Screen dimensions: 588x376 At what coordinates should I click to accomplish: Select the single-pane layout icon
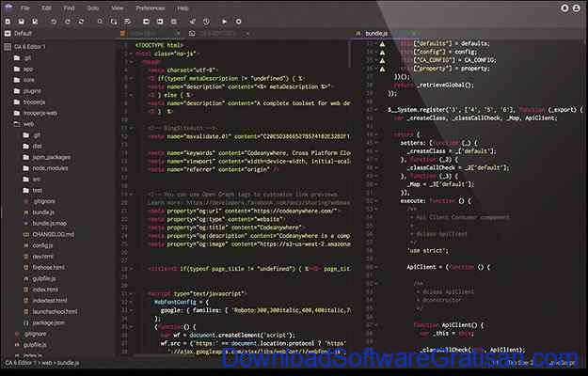[146, 22]
